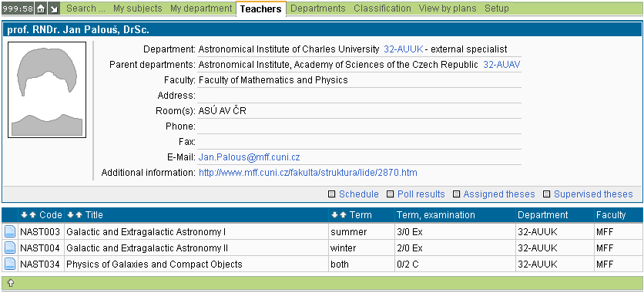
Task: Click the session timer 999:58
Action: [x=18, y=8]
